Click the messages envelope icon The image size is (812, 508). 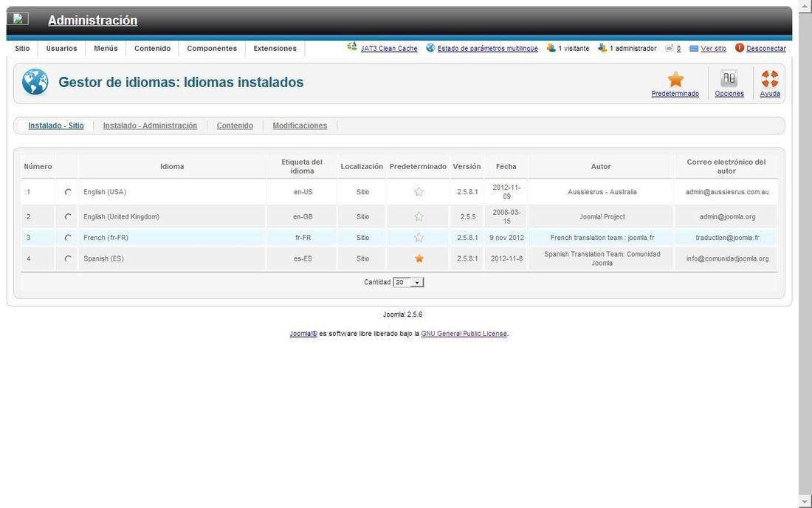[670, 48]
